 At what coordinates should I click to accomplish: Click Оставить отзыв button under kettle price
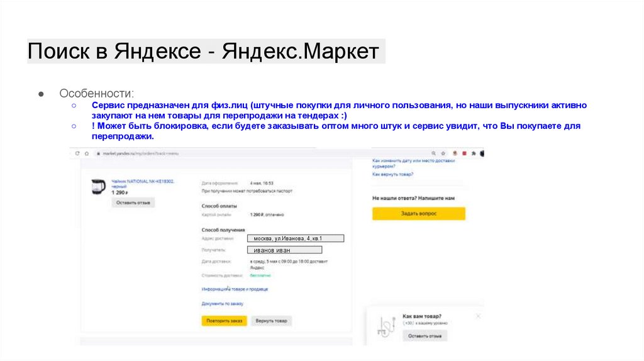[x=133, y=203]
